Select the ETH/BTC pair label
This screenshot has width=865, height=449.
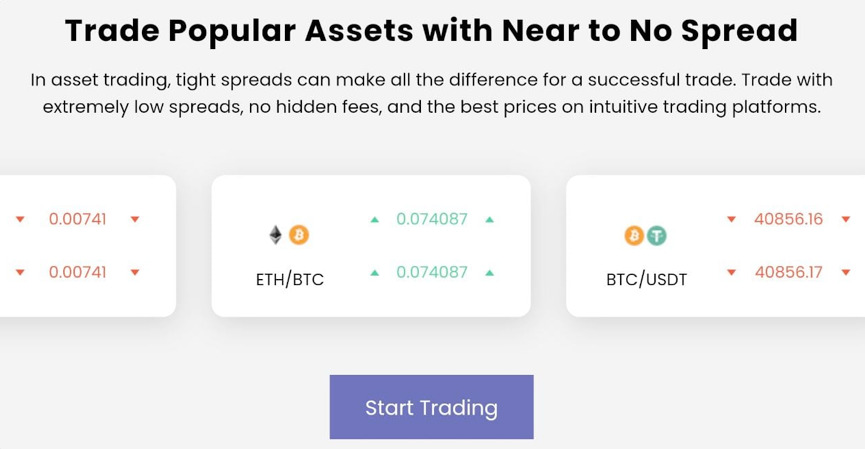click(x=290, y=280)
